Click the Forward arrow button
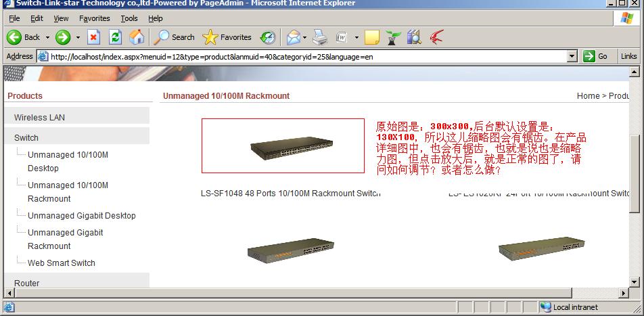This screenshot has height=316, width=644. click(x=63, y=37)
